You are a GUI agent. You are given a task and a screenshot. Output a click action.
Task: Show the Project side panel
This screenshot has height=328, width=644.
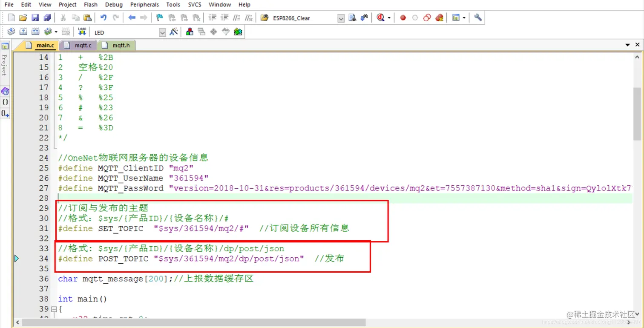tap(5, 60)
